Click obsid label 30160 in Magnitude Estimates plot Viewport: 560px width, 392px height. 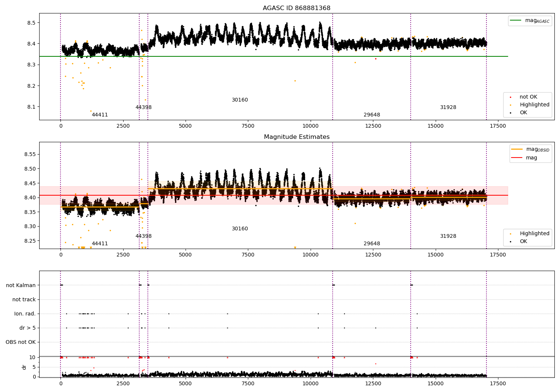tap(240, 229)
